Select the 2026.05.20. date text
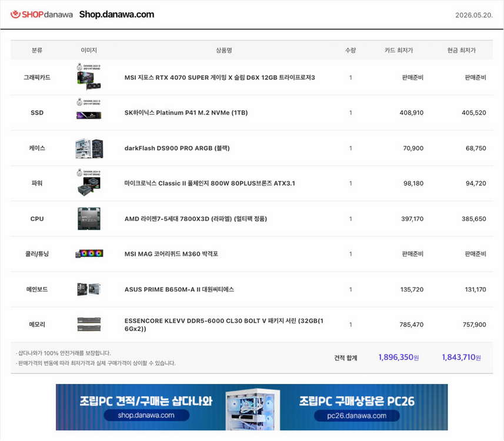 (x=474, y=15)
